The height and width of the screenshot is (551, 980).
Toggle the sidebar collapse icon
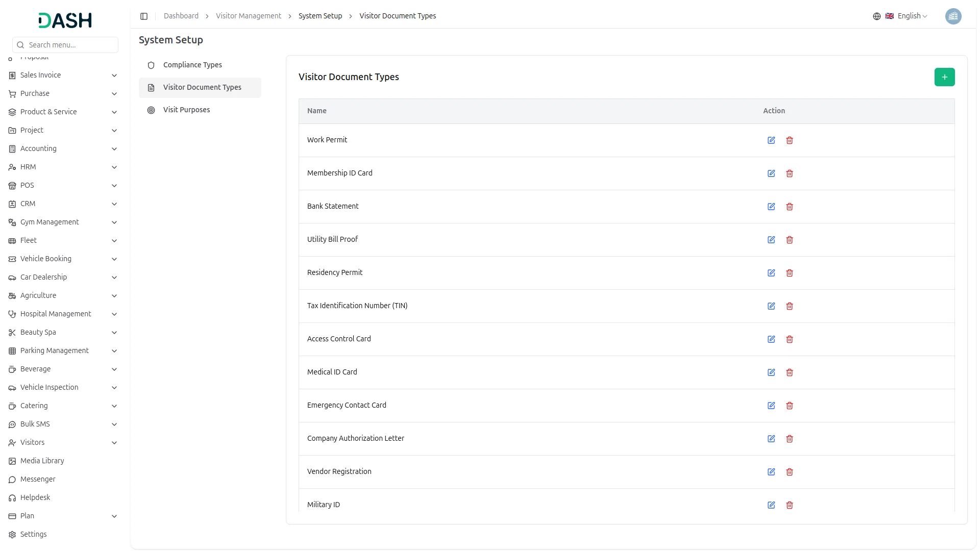(x=144, y=16)
